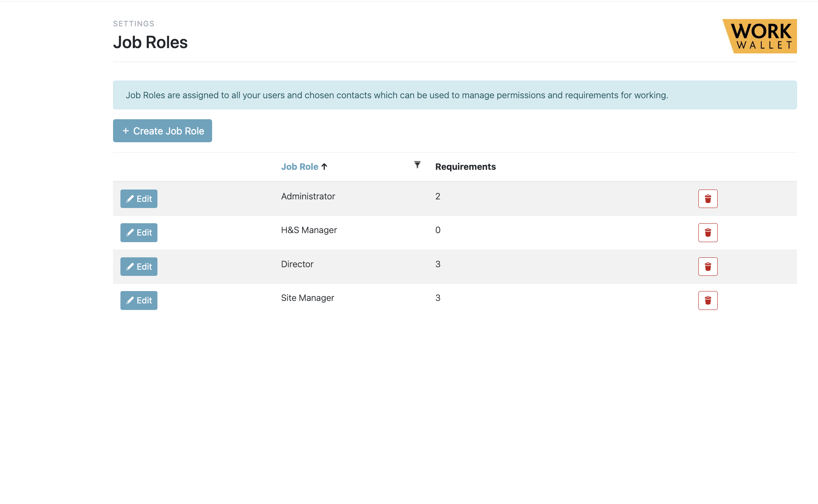818x504 pixels.
Task: Edit the Site Manager job role
Action: coord(139,300)
